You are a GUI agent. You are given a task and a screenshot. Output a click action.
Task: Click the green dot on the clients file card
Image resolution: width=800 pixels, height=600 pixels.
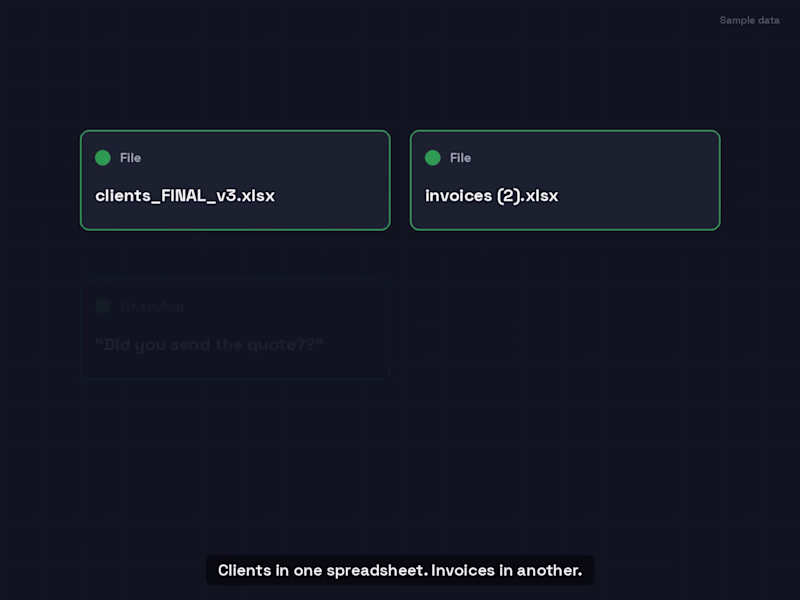[103, 158]
